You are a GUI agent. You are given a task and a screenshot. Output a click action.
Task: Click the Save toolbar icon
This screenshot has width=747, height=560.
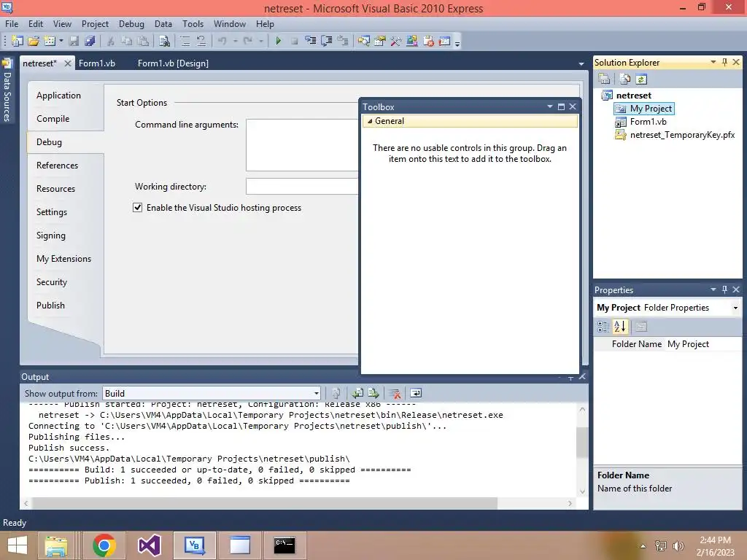[74, 41]
